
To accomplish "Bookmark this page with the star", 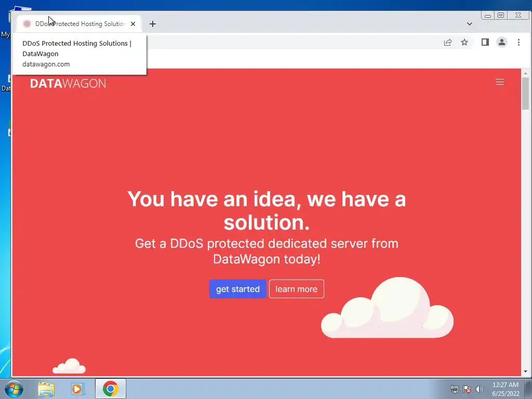I will (464, 42).
